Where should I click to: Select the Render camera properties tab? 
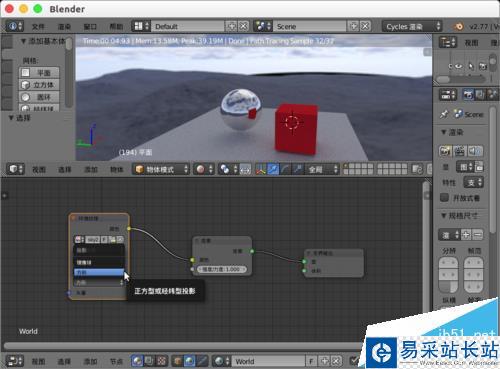(468, 95)
